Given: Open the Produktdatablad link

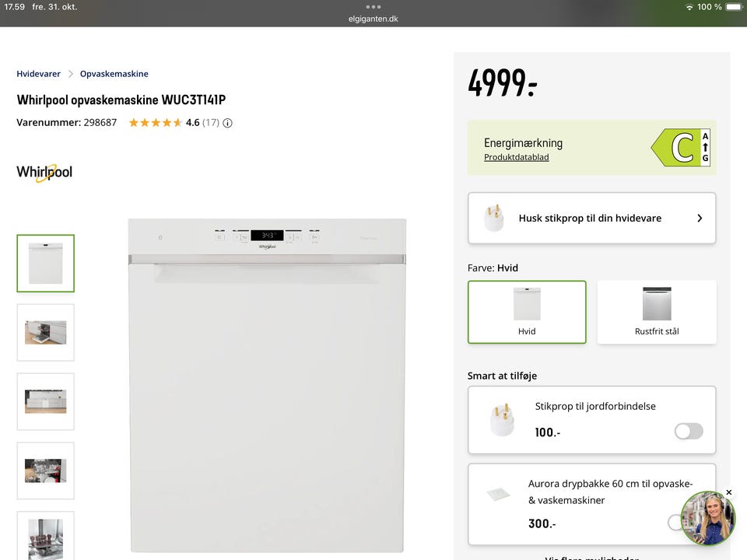Looking at the screenshot, I should click(517, 157).
